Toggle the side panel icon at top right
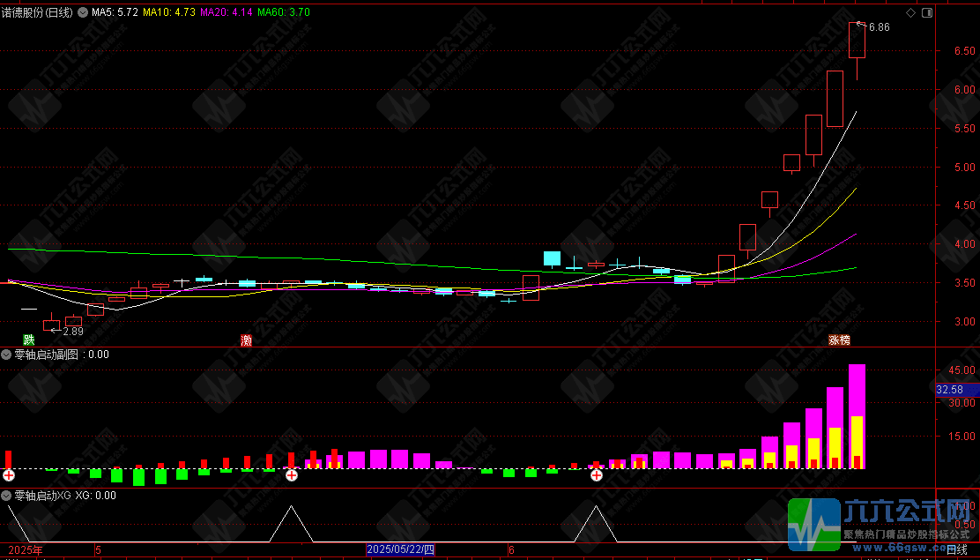 pos(925,13)
